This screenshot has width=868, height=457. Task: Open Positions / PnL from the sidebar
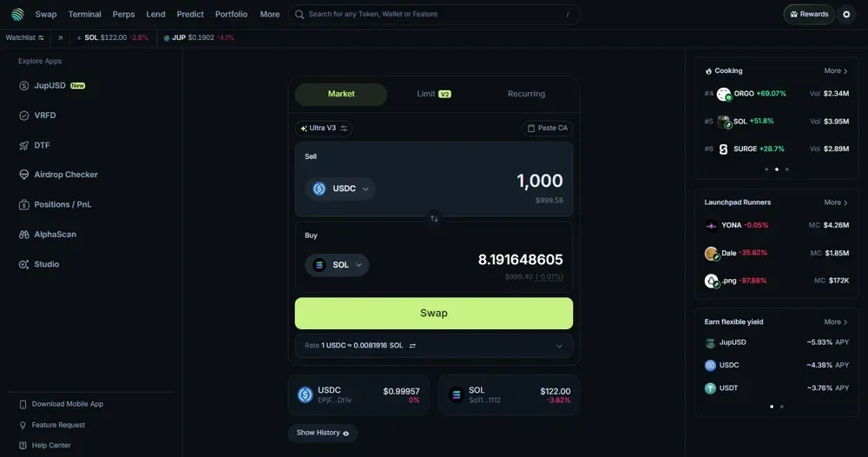(55, 204)
